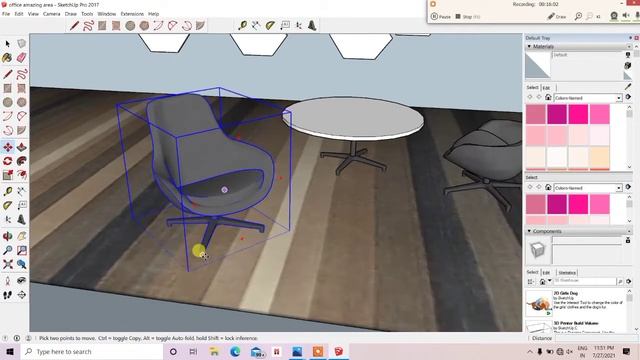
Task: Open upper Colors-Named library dropdown
Action: coord(619,98)
